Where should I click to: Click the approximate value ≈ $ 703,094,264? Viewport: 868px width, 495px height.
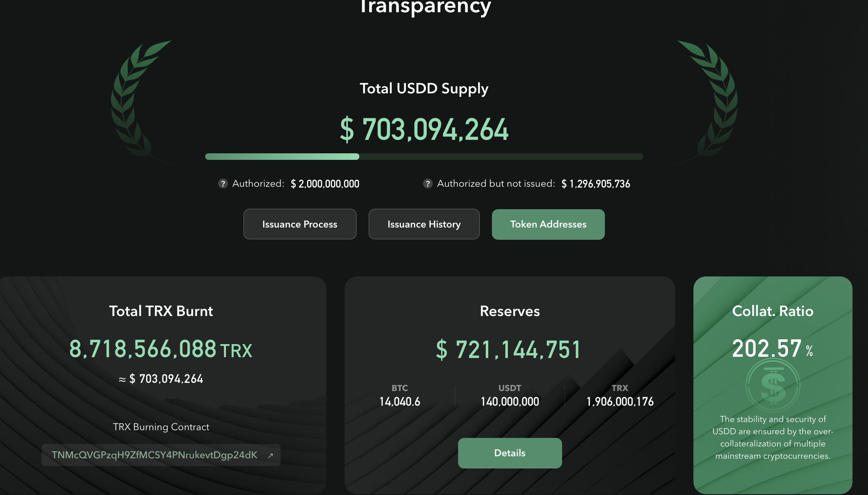[161, 379]
